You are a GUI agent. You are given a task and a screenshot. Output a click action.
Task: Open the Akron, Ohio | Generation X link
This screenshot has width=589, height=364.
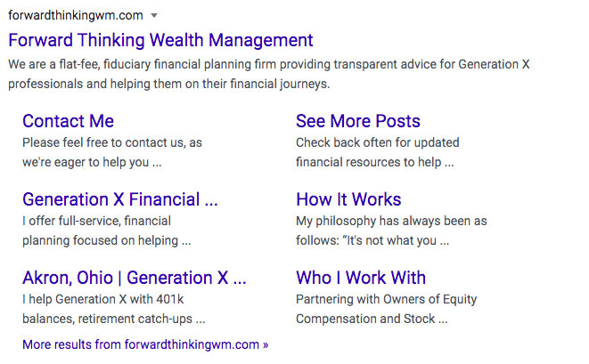point(134,278)
